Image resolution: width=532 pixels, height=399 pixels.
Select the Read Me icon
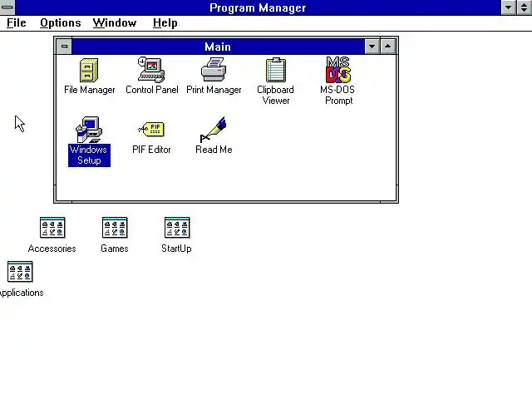[214, 130]
